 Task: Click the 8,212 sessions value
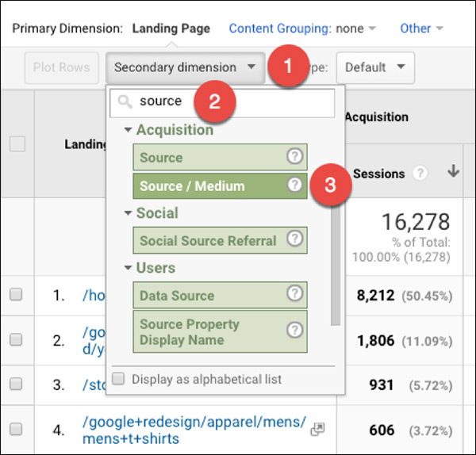[375, 296]
